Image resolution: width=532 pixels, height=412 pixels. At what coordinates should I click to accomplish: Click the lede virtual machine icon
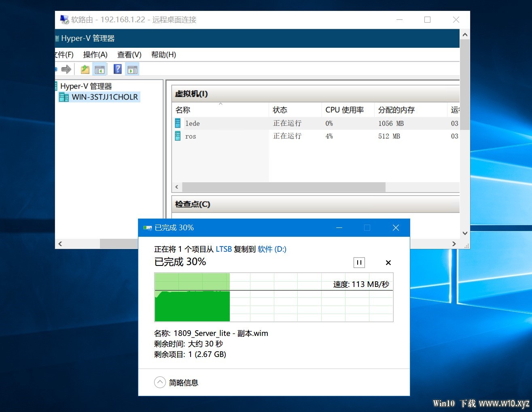pos(178,123)
